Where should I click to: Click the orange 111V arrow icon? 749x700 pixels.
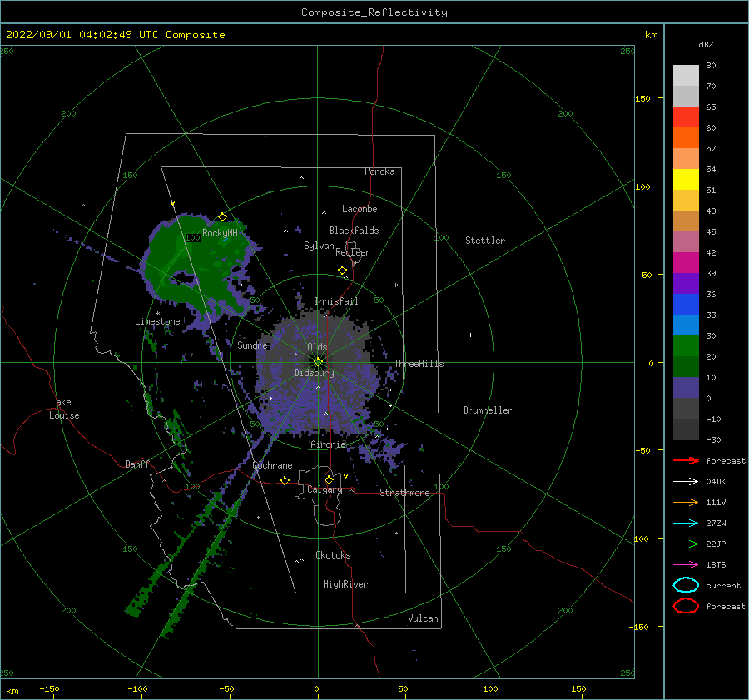click(686, 502)
